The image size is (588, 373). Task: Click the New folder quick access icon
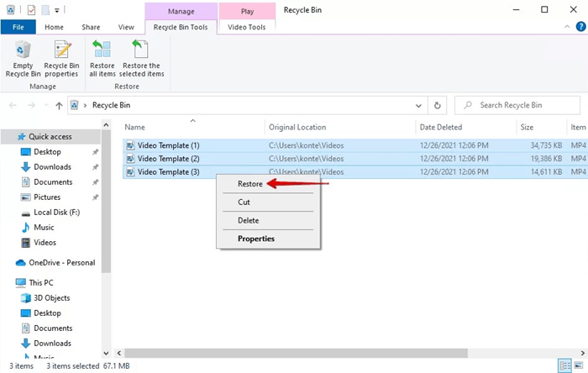coord(45,10)
